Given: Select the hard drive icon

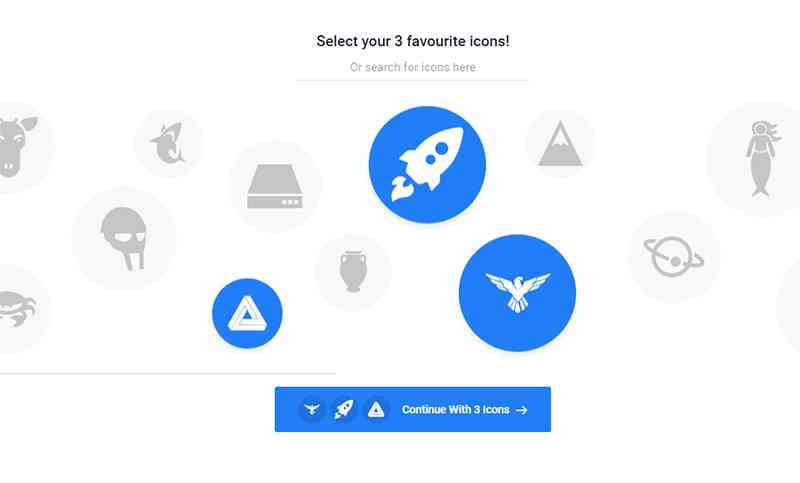Looking at the screenshot, I should tap(275, 186).
